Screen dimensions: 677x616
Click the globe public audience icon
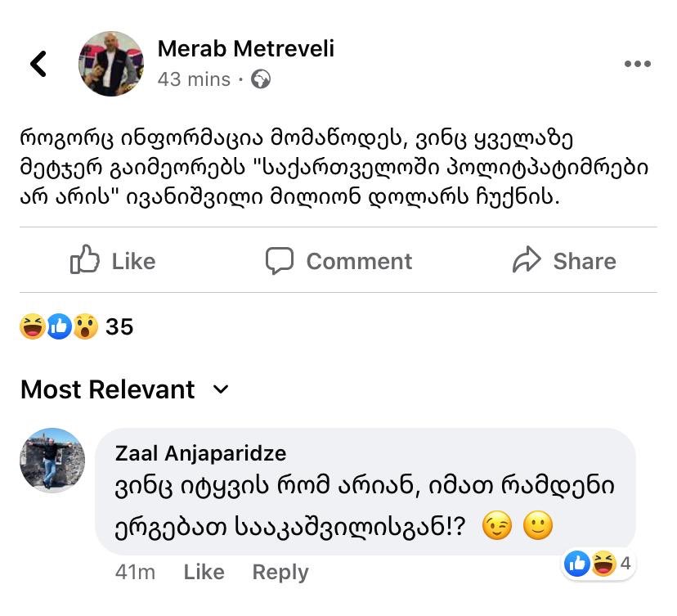261,79
